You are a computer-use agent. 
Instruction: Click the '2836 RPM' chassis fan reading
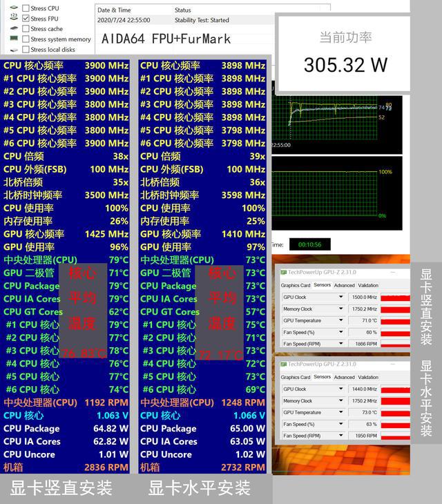point(106,467)
